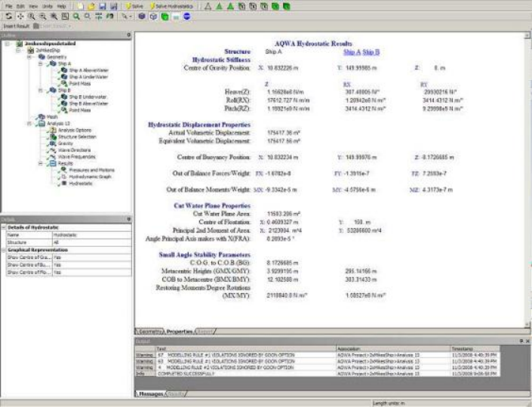532x407 pixels.
Task: Collapse the Ship A tree node
Action: (x=41, y=63)
